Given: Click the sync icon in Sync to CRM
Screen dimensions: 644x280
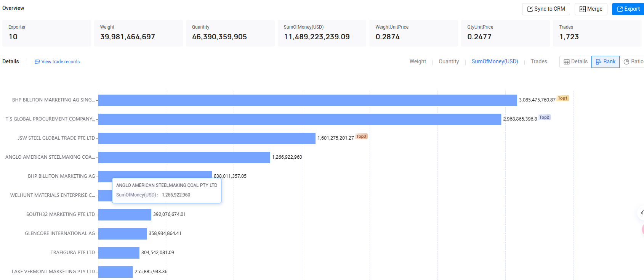Looking at the screenshot, I should coord(530,9).
